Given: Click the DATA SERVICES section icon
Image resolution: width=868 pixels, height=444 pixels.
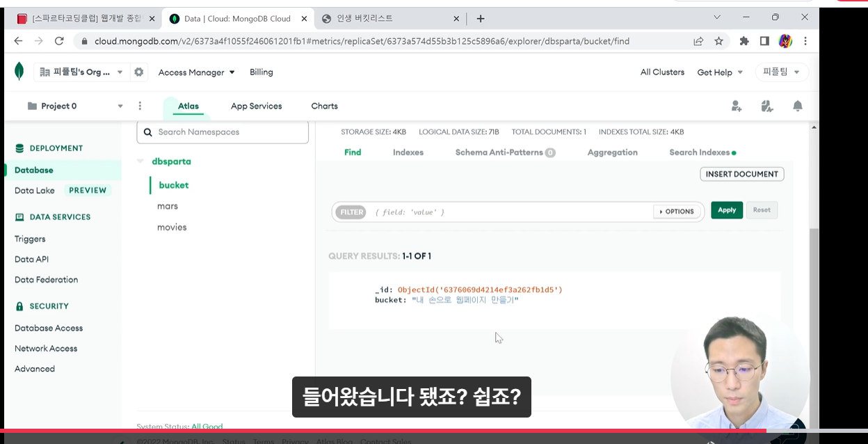Looking at the screenshot, I should click(x=19, y=217).
